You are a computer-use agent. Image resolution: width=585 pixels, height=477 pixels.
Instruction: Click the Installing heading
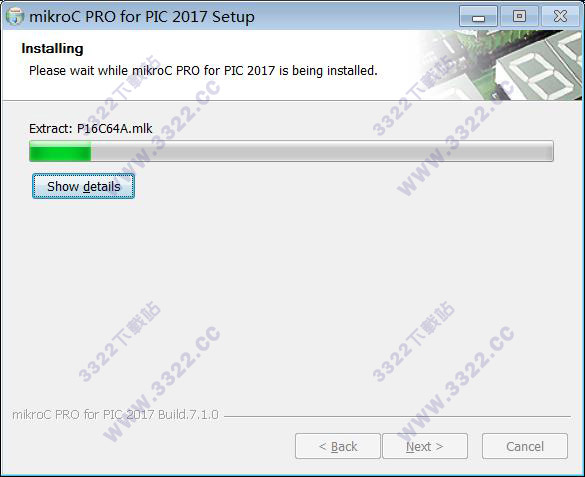(52, 48)
